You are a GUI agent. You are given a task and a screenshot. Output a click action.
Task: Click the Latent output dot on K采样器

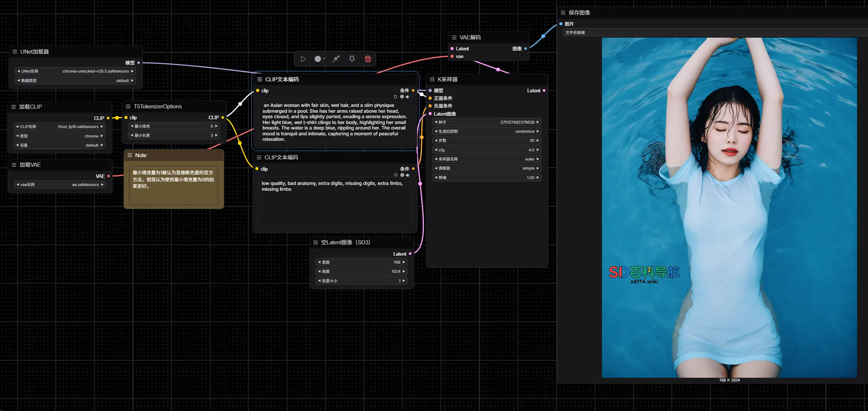[544, 90]
